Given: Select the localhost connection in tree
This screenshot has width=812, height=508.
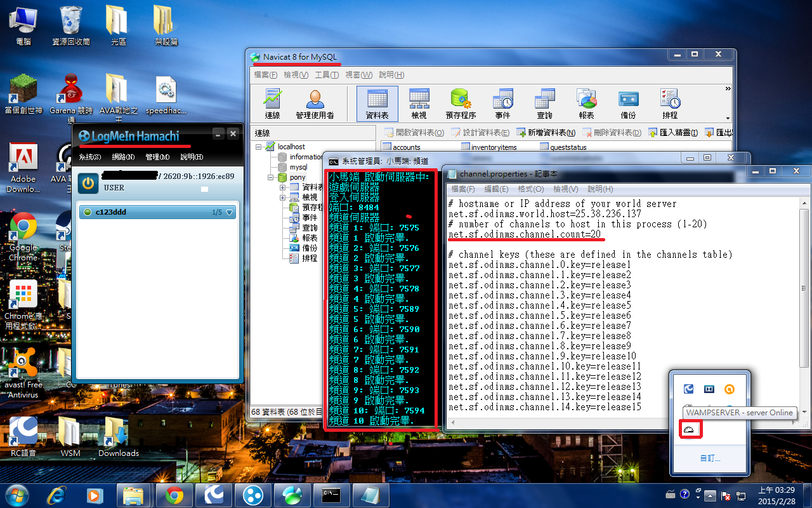Looking at the screenshot, I should click(291, 147).
